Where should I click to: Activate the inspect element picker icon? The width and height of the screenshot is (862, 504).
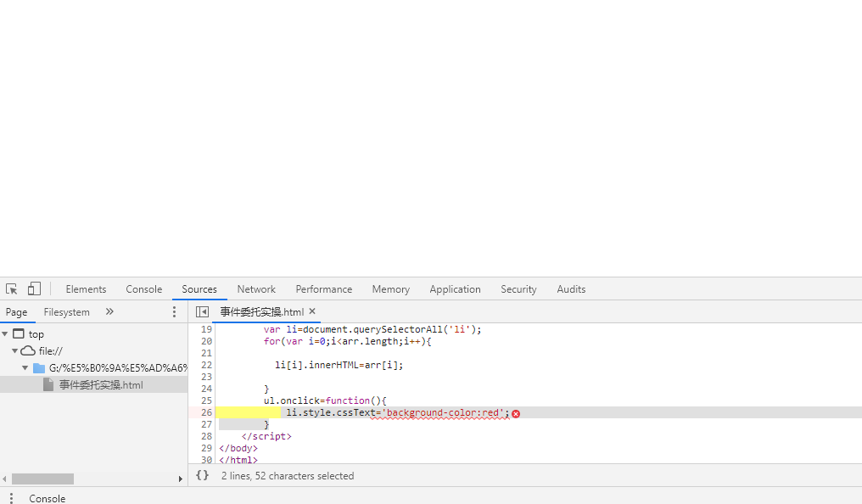point(12,289)
